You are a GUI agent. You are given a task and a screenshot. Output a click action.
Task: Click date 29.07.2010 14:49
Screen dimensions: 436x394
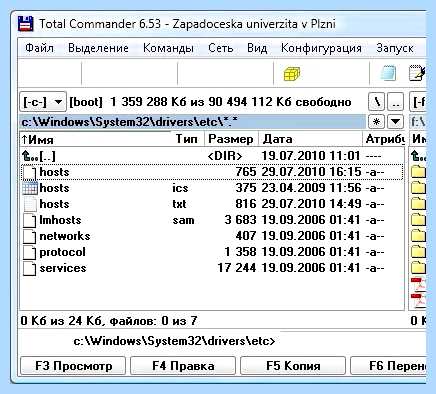coord(311,204)
